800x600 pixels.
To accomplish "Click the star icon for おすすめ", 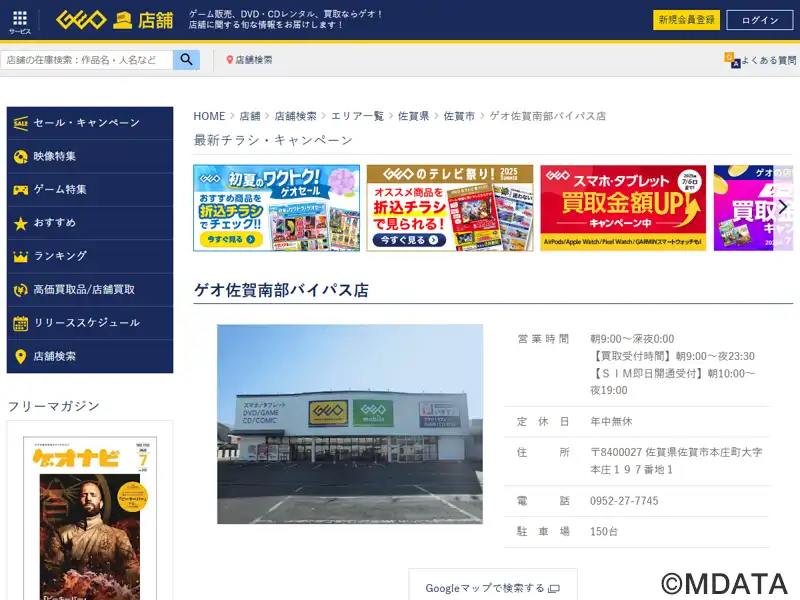I will pyautogui.click(x=20, y=223).
